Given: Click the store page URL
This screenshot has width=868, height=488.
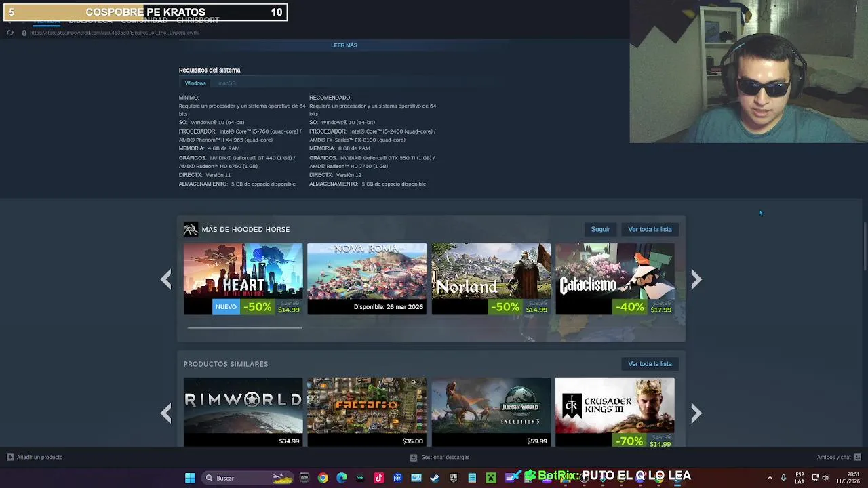Looking at the screenshot, I should point(115,33).
